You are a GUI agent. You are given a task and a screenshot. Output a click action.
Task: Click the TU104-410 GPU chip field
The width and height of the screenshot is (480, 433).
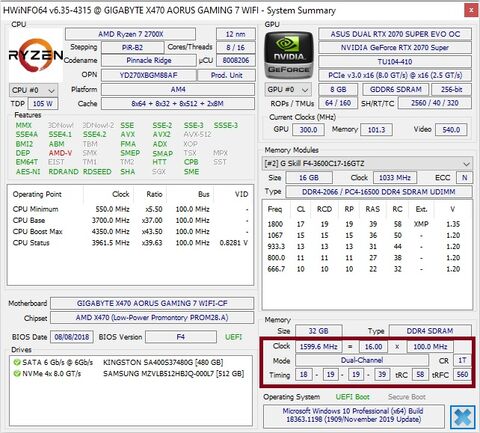point(395,62)
